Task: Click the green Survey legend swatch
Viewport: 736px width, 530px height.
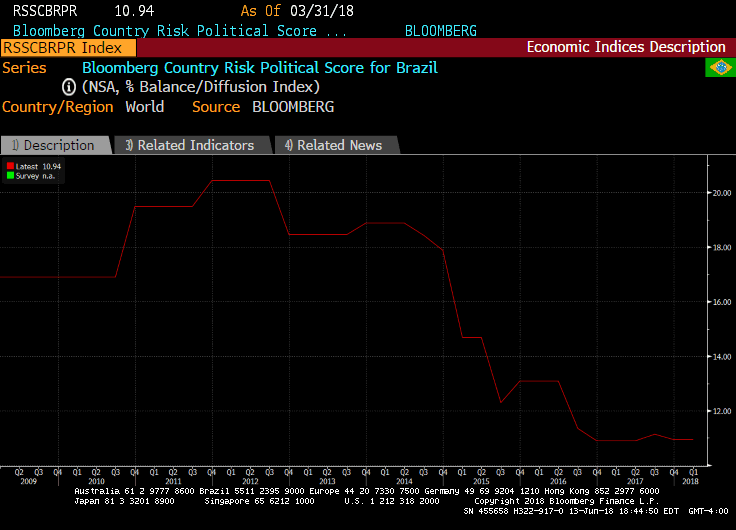Action: click(x=10, y=176)
